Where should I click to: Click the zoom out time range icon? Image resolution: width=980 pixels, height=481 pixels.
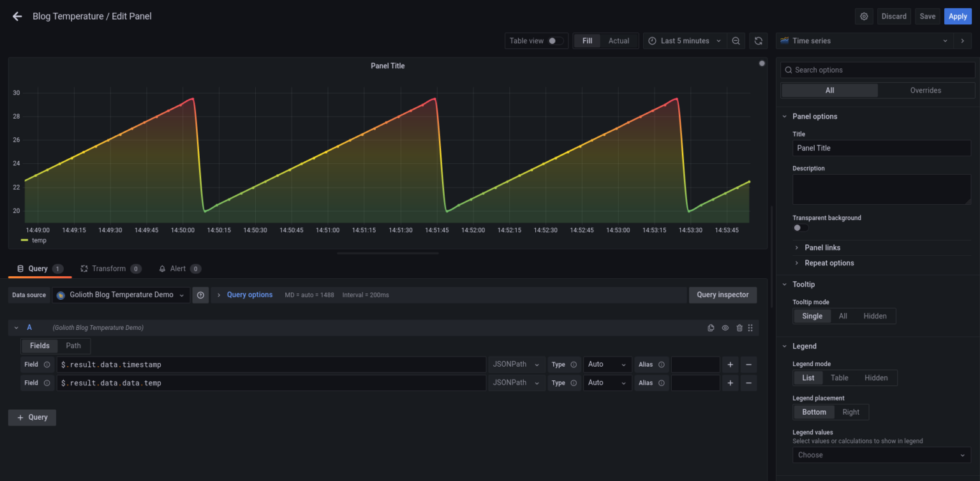point(736,40)
